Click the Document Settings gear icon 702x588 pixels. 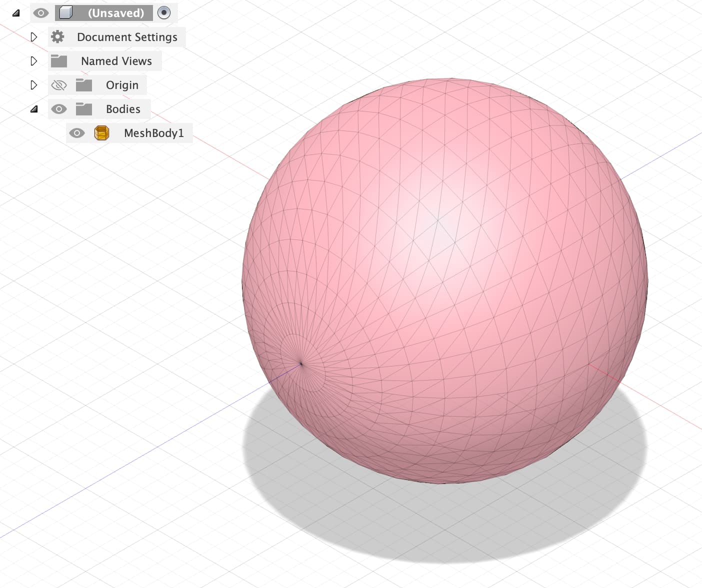[x=58, y=36]
